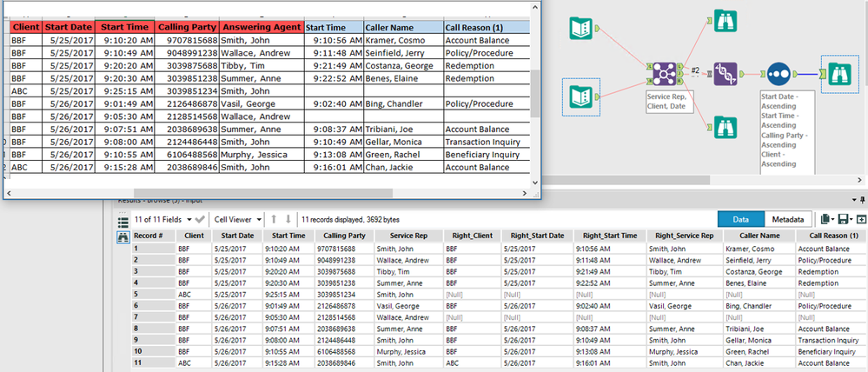Click the Right_Service Rep column header
This screenshot has height=372, width=868.
pyautogui.click(x=684, y=236)
